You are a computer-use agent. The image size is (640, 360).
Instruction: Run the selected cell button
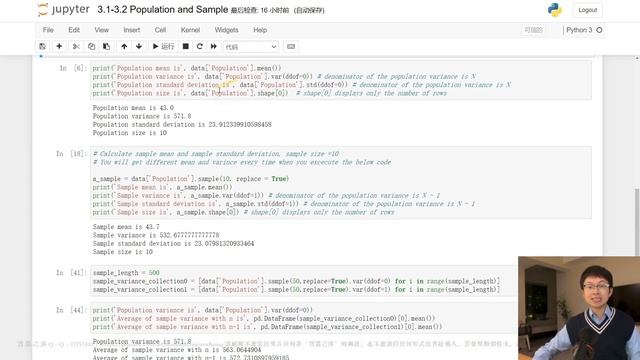163,47
